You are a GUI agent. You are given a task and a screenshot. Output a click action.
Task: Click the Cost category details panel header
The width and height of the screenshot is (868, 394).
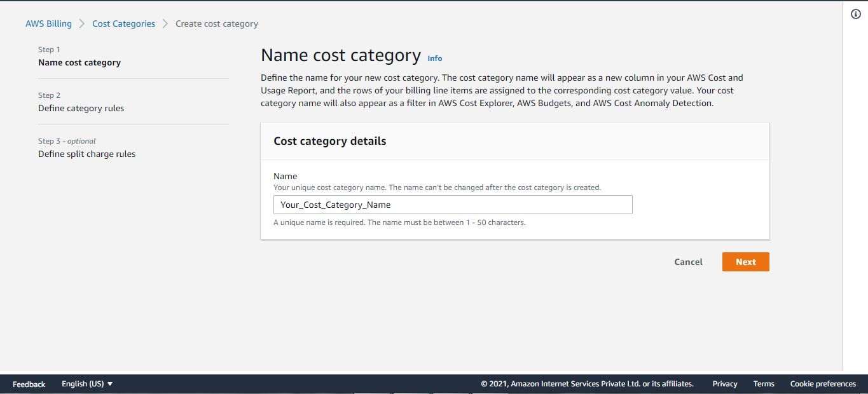329,141
